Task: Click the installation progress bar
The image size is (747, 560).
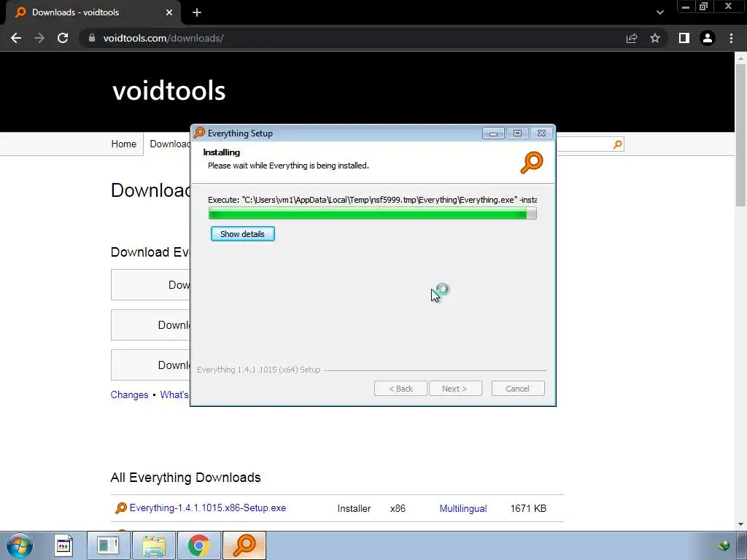Action: pos(373,214)
